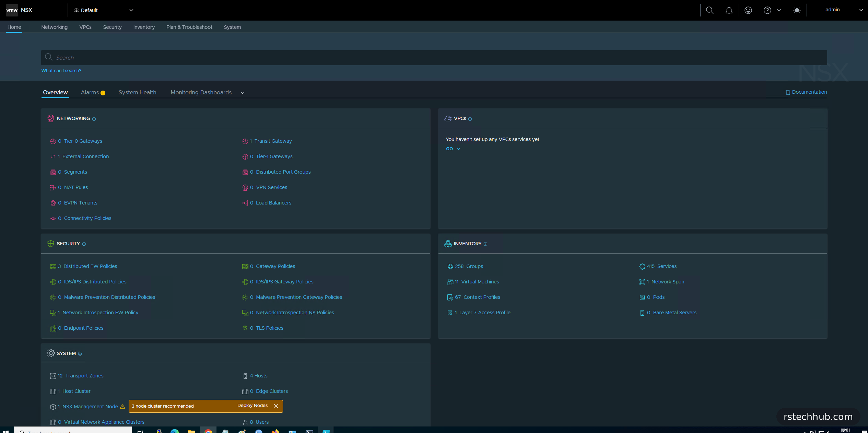
Task: Click the System section info icon
Action: pyautogui.click(x=80, y=354)
